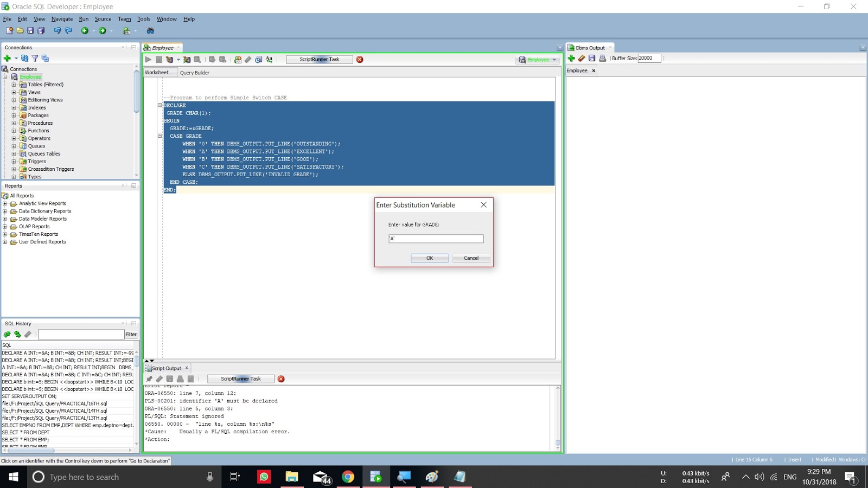The height and width of the screenshot is (488, 868).
Task: Open the SQL History icon in worksheet toolbar
Action: pyautogui.click(x=259, y=60)
